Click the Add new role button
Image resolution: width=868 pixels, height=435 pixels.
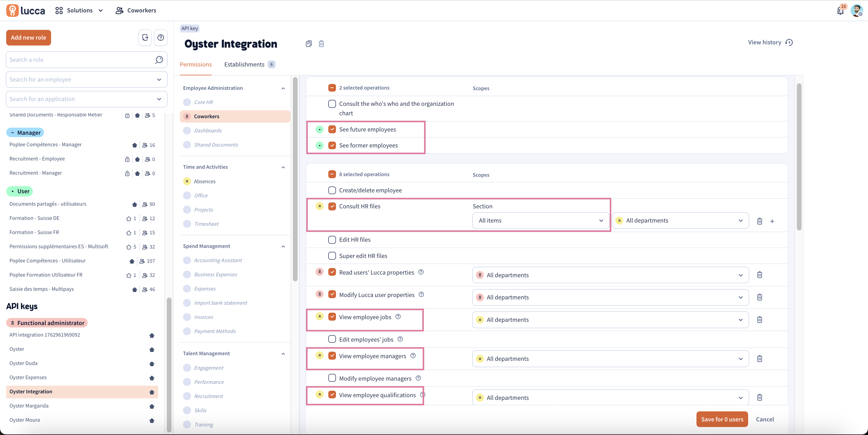pos(29,38)
